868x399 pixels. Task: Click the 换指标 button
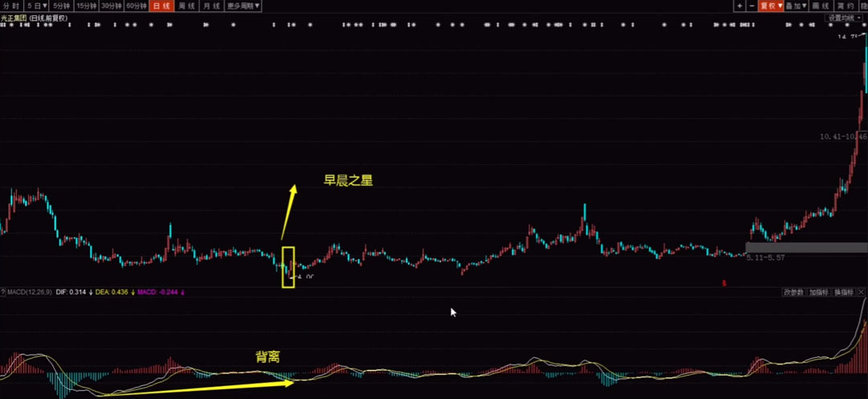[x=844, y=292]
